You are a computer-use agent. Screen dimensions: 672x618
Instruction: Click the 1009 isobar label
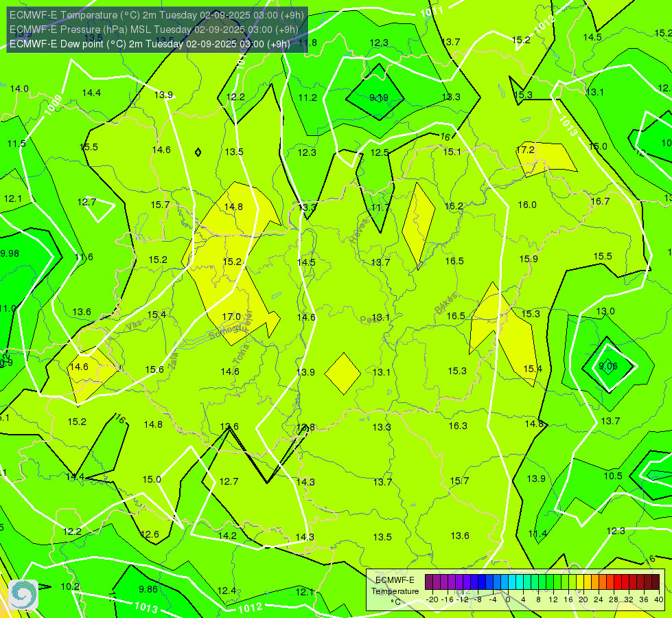click(54, 105)
